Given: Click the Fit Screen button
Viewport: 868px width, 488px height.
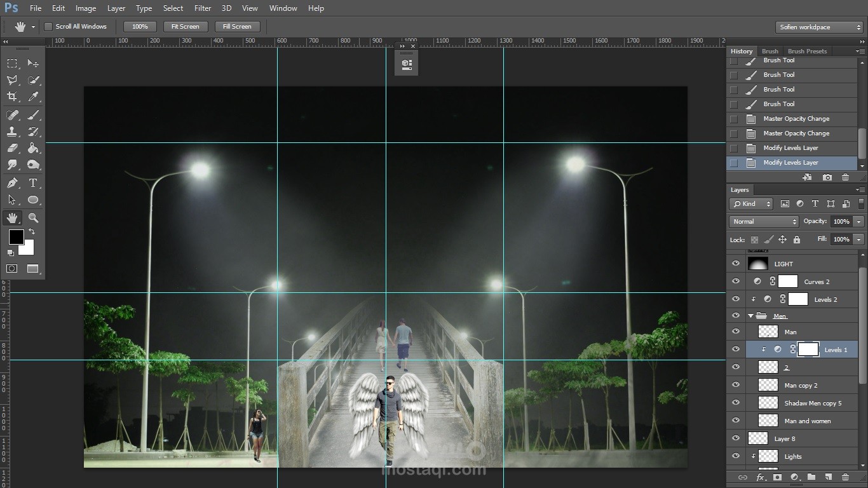Looking at the screenshot, I should tap(186, 27).
